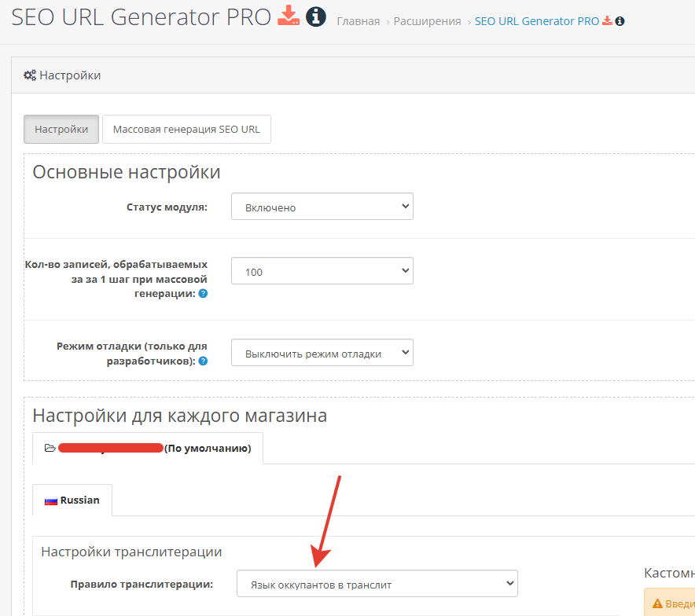Go to Главная breadcrumb link

click(359, 21)
